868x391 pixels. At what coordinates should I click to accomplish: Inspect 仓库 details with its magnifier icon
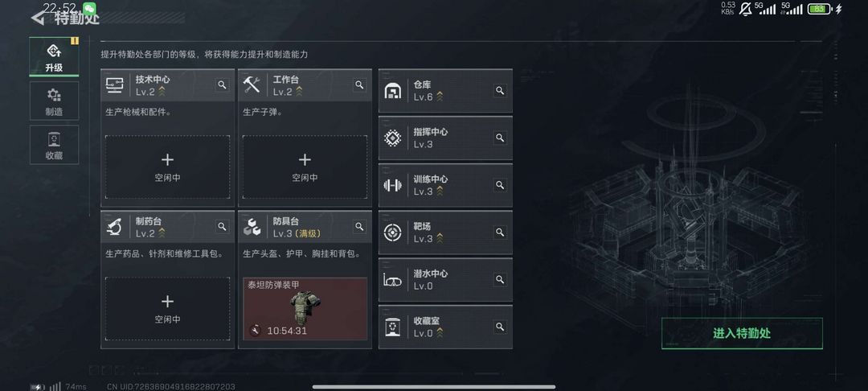tap(500, 90)
